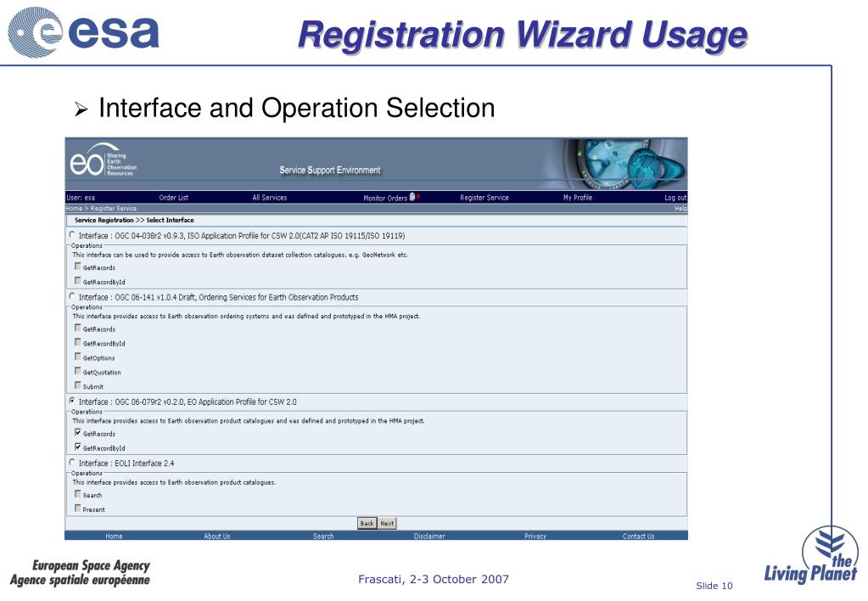Click the esa logo at top left

(84, 32)
